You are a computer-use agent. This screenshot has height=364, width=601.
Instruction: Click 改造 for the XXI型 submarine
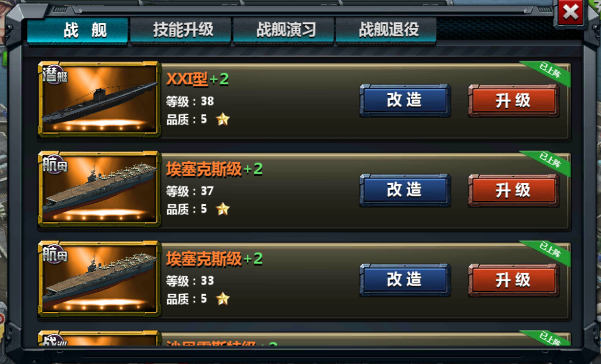[x=404, y=100]
